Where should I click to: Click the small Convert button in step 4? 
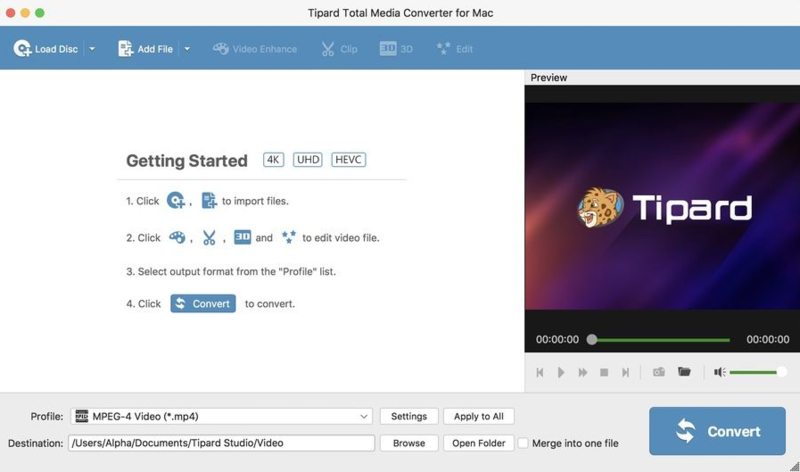[203, 304]
